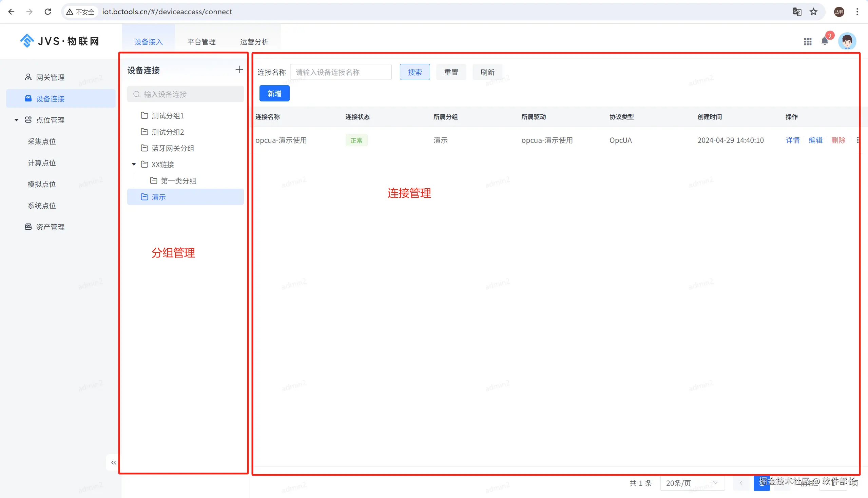Click the blue 新增 button
Viewport: 868px width, 498px height.
tap(274, 94)
